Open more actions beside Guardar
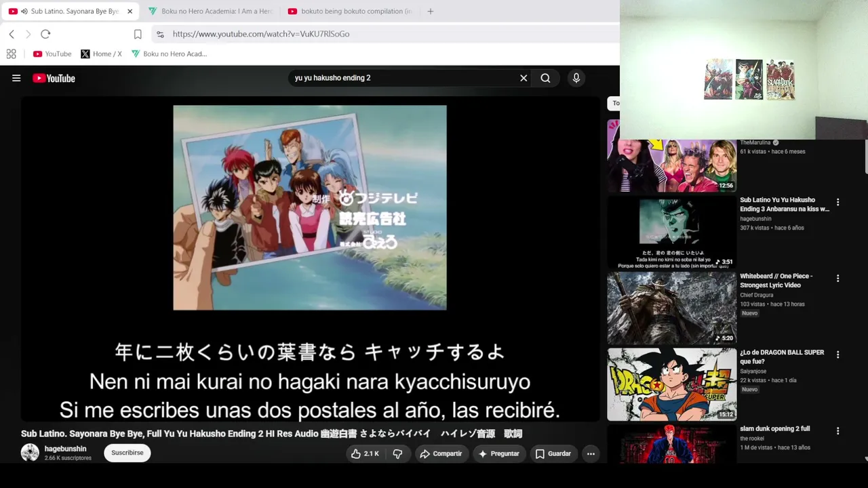The image size is (868, 488). pyautogui.click(x=591, y=454)
